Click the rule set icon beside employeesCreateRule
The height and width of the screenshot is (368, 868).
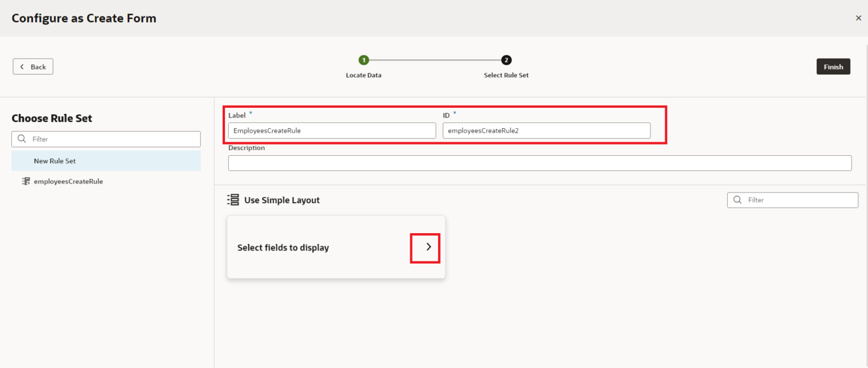(x=25, y=182)
